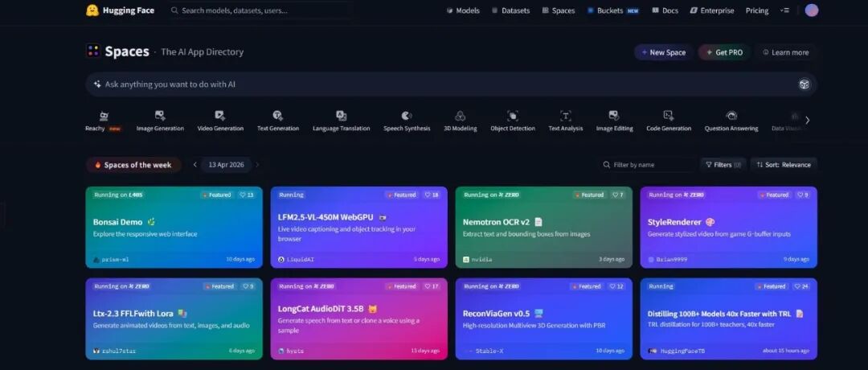Open the Filters dropdown
The width and height of the screenshot is (868, 370).
pyautogui.click(x=723, y=165)
